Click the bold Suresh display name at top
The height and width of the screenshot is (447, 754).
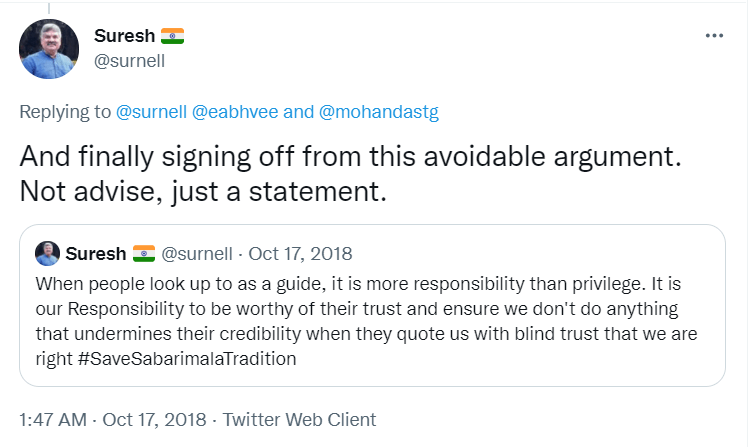click(x=124, y=37)
